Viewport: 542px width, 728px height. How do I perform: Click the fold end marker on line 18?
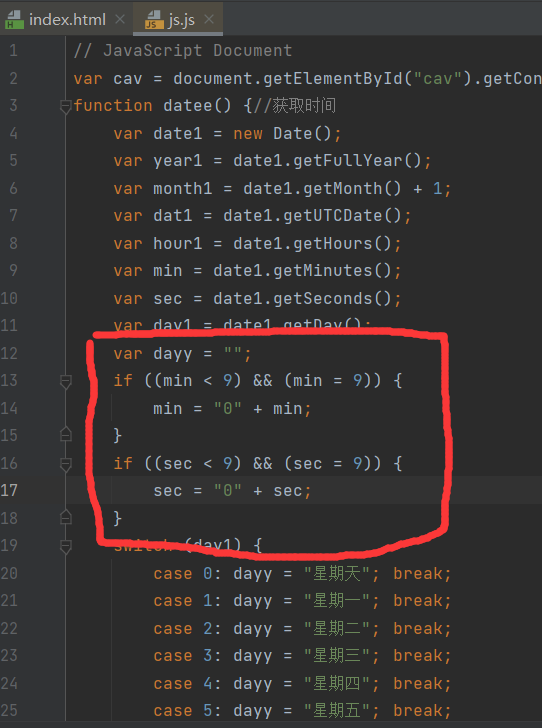click(65, 517)
